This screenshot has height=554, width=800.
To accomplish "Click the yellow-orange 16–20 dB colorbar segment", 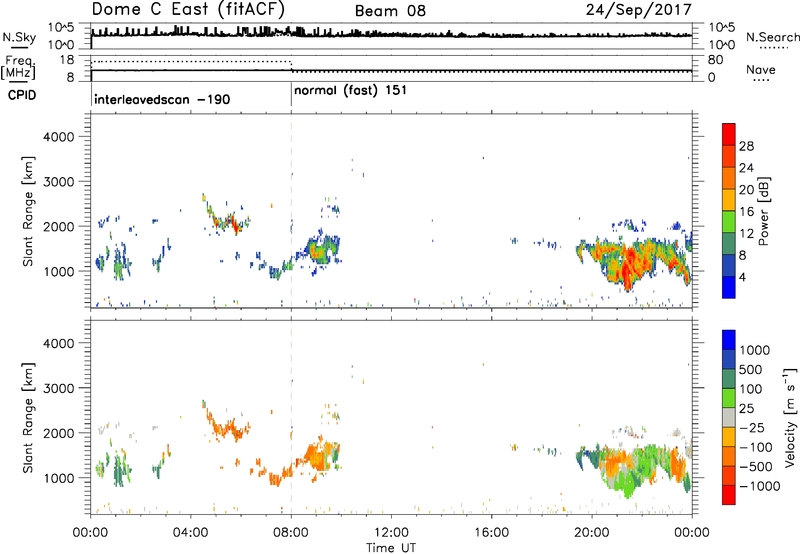I will (729, 200).
